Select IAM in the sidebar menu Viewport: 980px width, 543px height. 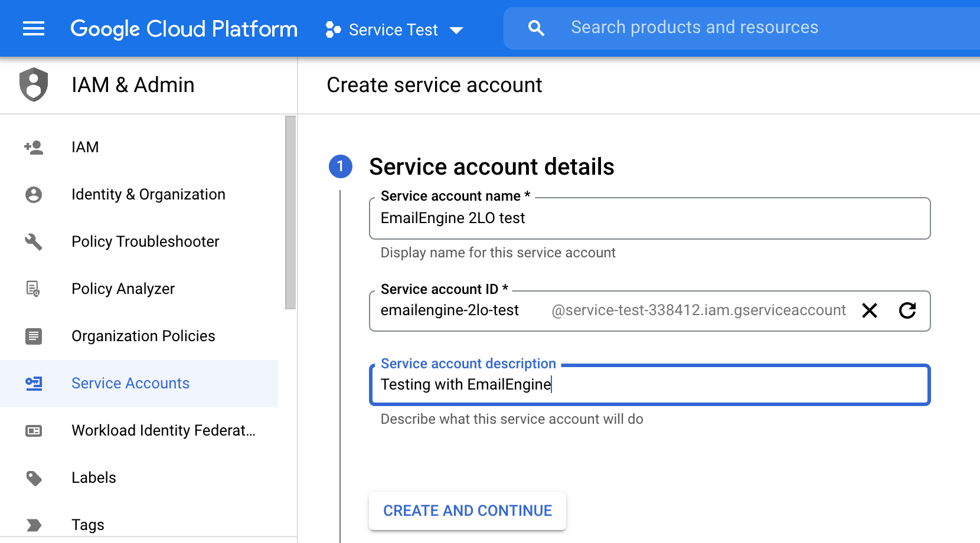point(84,147)
